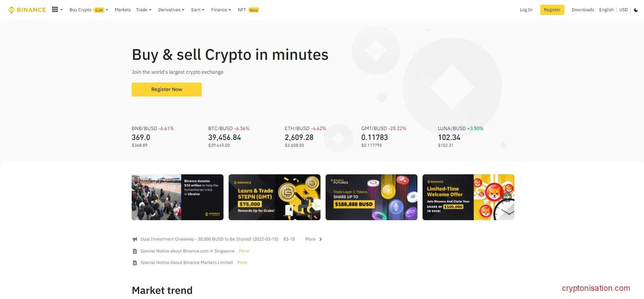Click the Register Now button

point(167,89)
